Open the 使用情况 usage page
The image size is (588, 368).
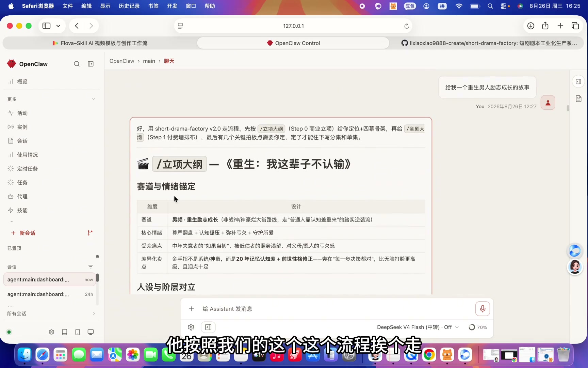52,155
